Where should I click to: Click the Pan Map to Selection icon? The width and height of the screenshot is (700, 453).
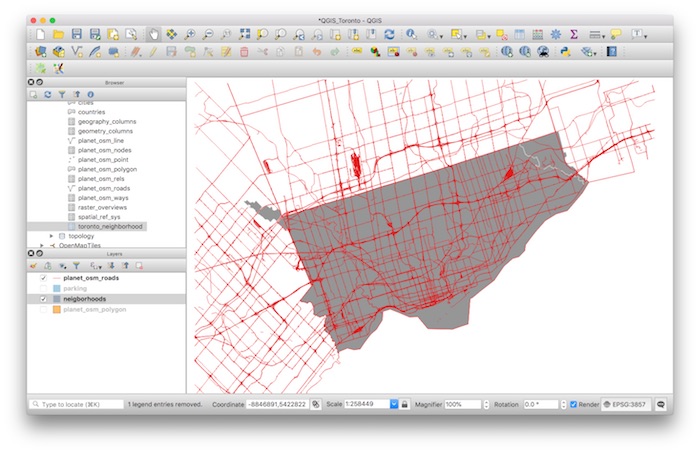[x=171, y=34]
